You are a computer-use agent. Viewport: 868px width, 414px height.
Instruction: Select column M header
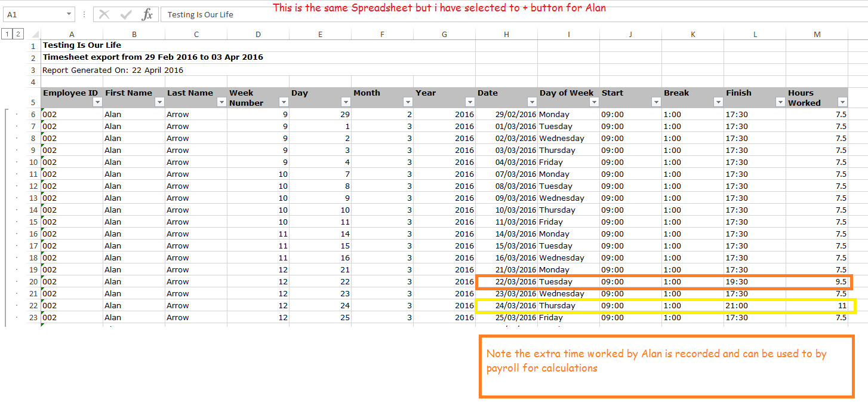[x=817, y=35]
